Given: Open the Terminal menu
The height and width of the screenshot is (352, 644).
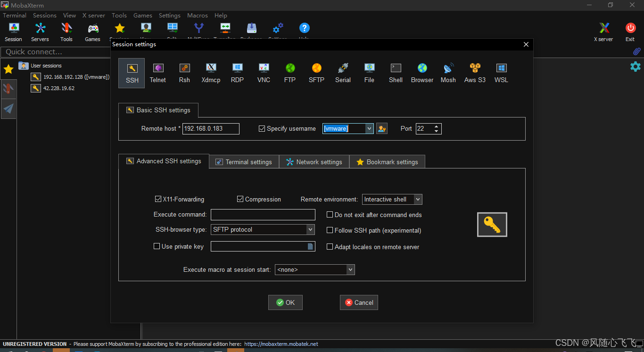Looking at the screenshot, I should (x=15, y=15).
